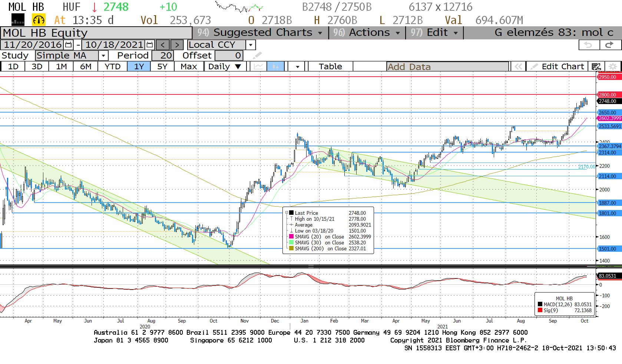Open the Local CCY currency dropdown
The height and width of the screenshot is (364, 622).
coord(251,45)
